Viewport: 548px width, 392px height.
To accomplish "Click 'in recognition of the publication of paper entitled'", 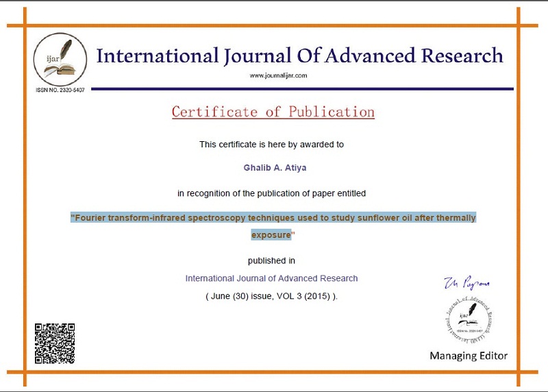I will (x=271, y=193).
